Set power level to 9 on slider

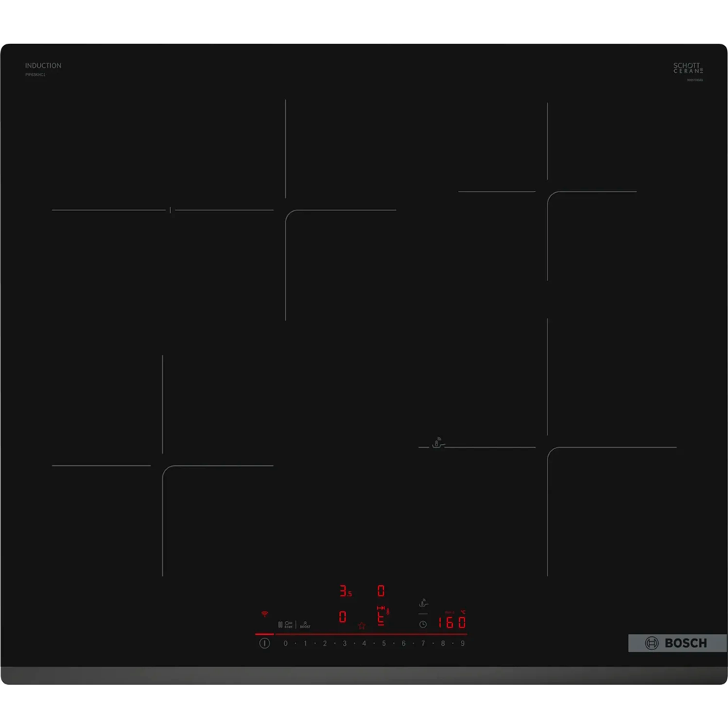click(462, 644)
